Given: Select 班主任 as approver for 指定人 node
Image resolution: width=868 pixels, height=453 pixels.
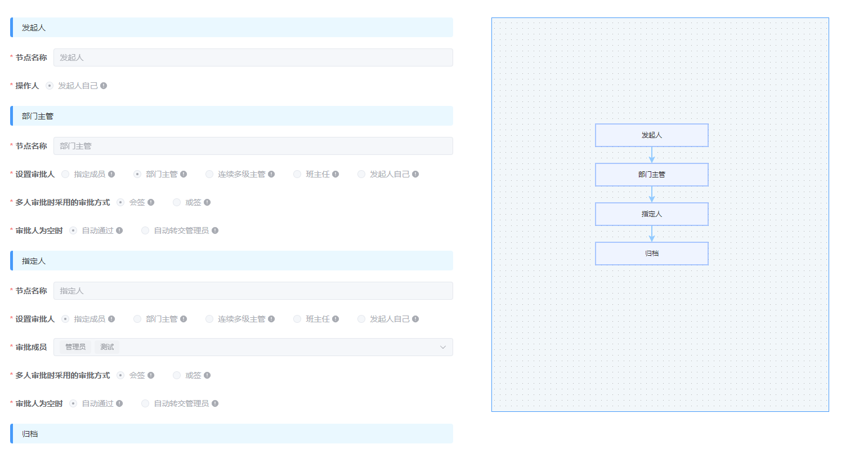Looking at the screenshot, I should click(x=297, y=318).
